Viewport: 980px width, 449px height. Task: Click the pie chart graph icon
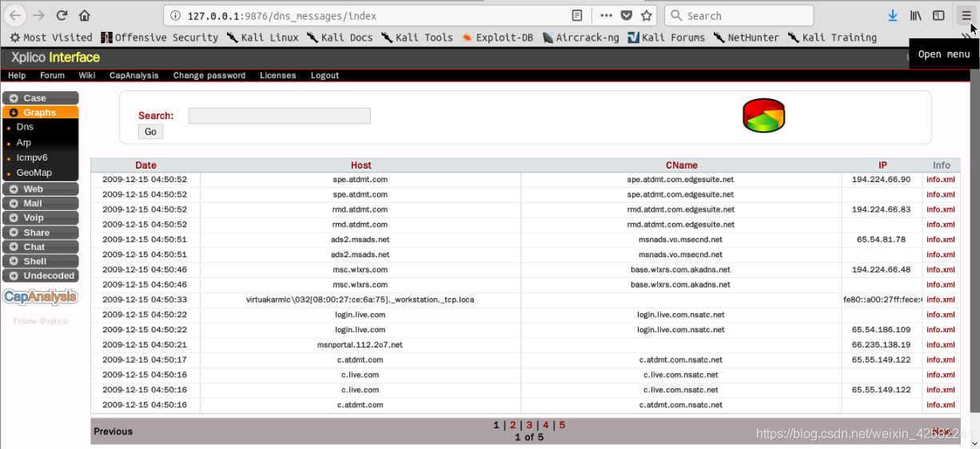(x=763, y=116)
